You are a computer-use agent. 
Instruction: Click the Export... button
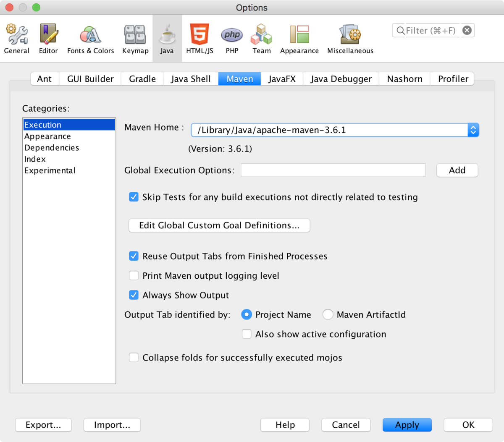click(43, 425)
